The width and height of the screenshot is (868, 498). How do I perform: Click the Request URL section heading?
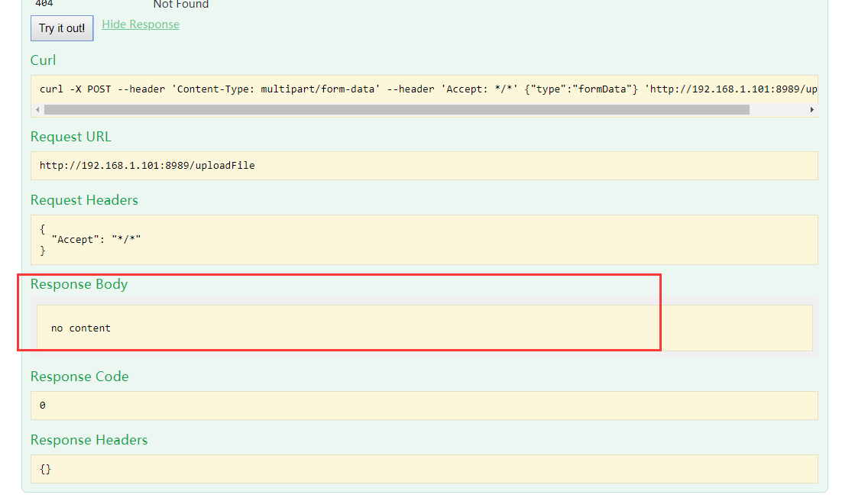[x=70, y=137]
